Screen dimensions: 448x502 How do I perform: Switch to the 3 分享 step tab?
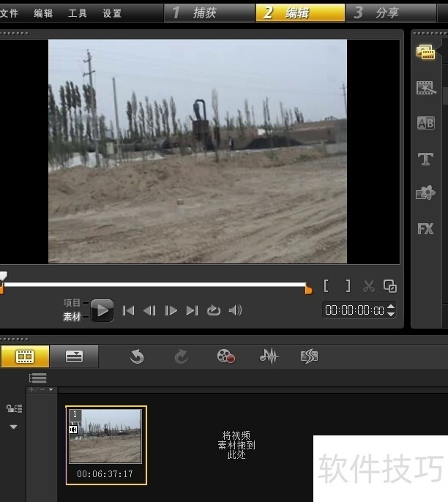(391, 13)
